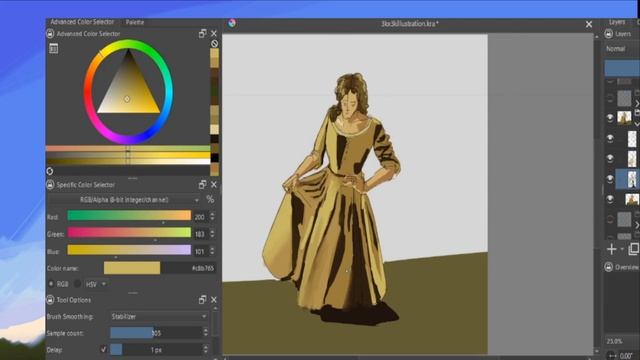Screen dimensions: 640x360
Task: Adjust the layer opacity slider
Action: [622, 68]
